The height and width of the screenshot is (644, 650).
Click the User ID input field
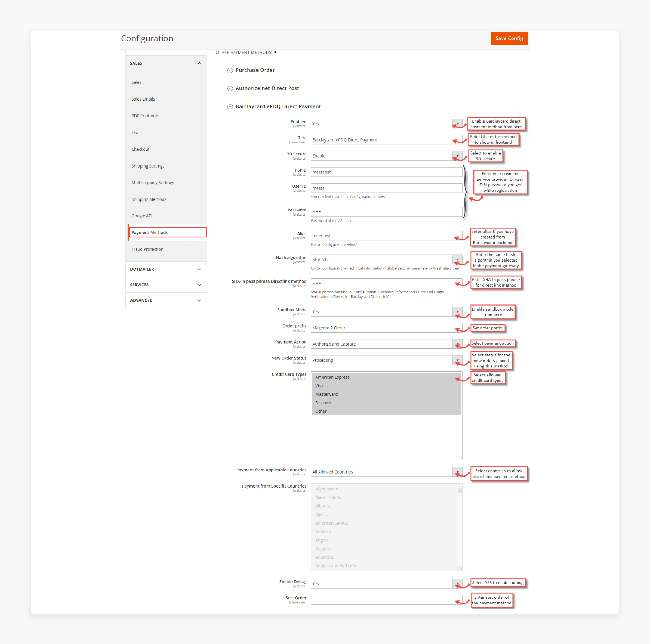coord(386,188)
